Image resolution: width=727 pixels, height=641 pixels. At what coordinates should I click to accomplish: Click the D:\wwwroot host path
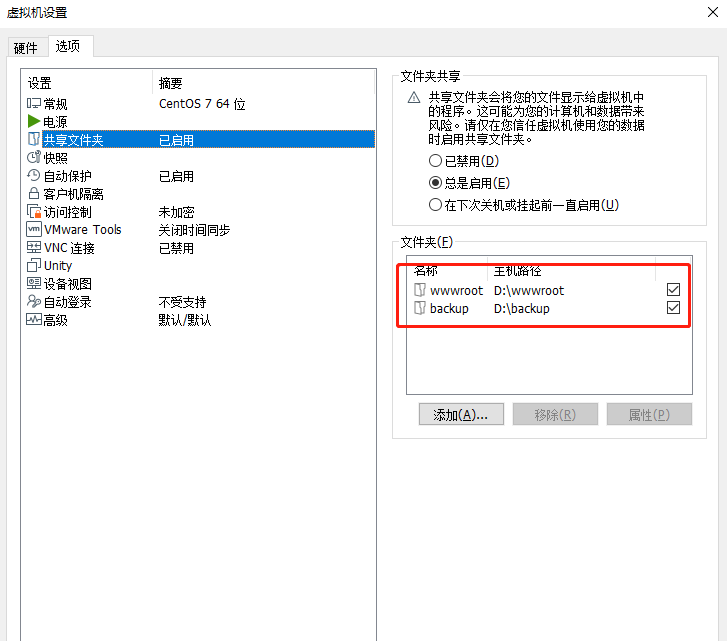point(529,291)
